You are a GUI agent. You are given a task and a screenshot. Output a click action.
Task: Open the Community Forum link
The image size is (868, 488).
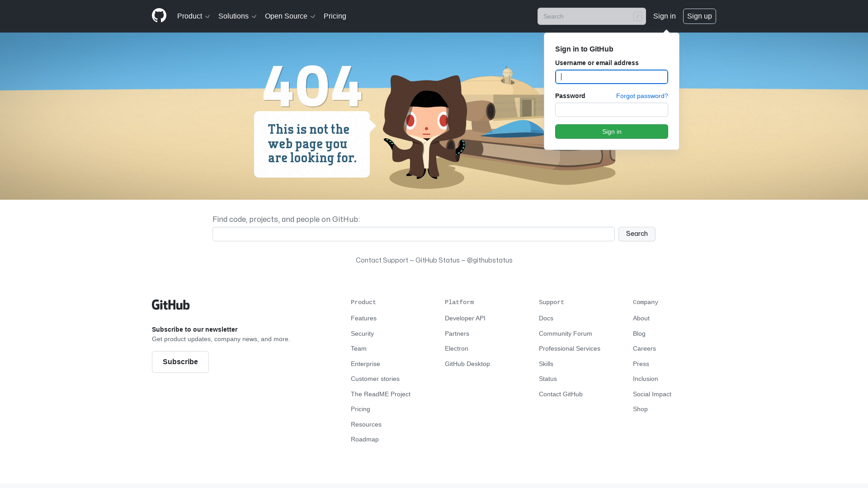[x=566, y=333]
